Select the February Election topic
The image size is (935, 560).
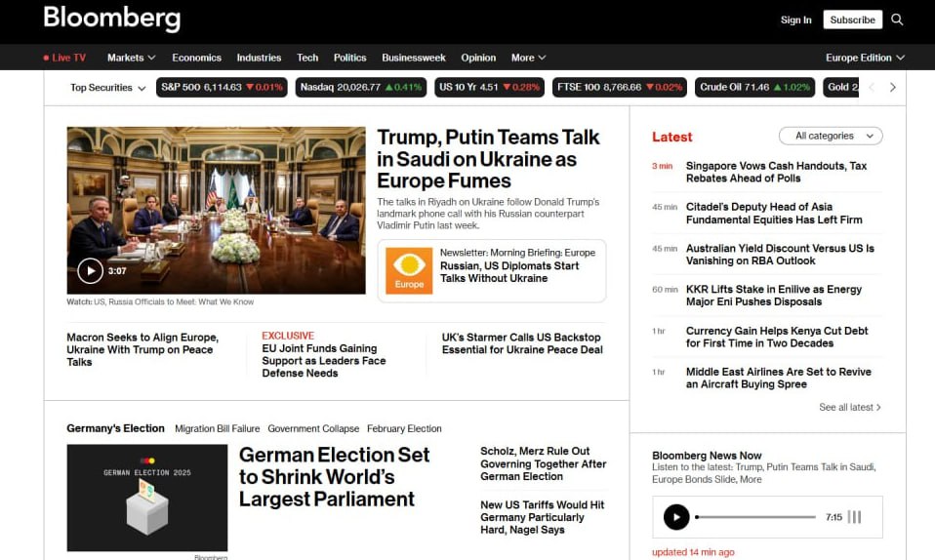(404, 429)
